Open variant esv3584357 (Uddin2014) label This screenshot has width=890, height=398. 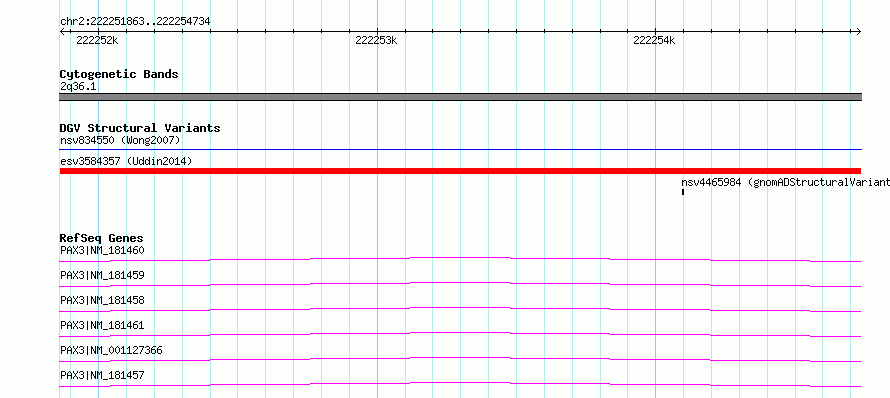coord(126,161)
